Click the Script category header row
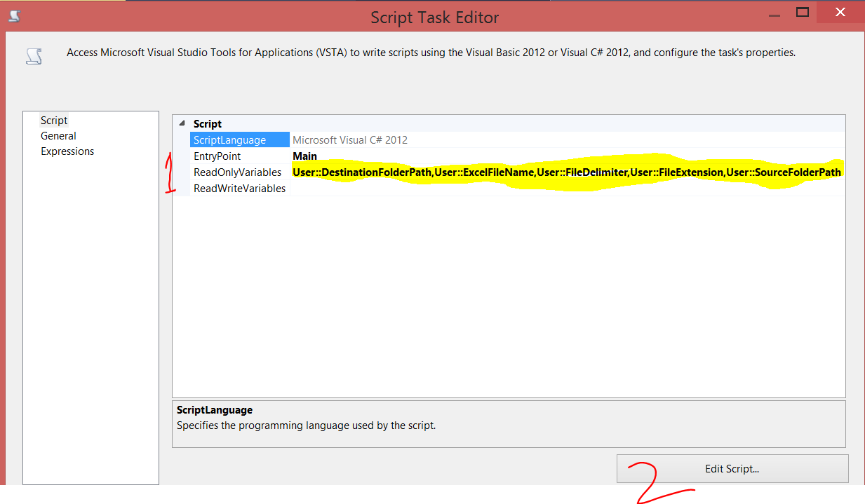865x504 pixels. click(x=208, y=123)
